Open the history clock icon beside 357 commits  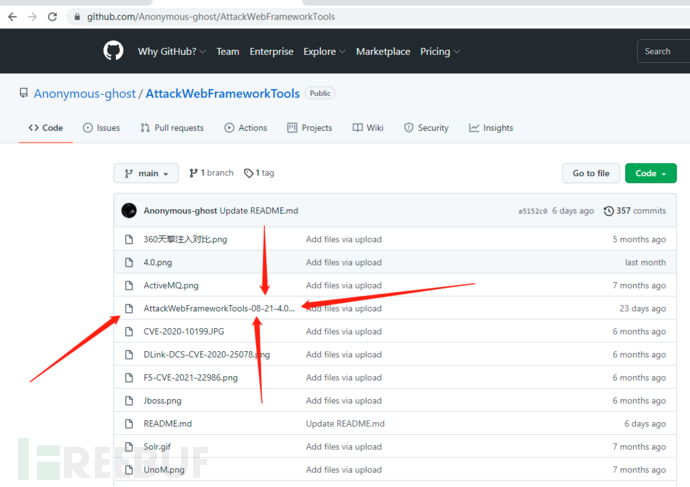pos(609,211)
